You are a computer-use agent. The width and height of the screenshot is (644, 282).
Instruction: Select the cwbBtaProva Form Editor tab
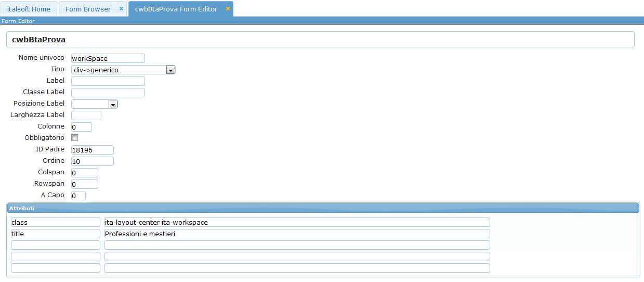tap(176, 9)
